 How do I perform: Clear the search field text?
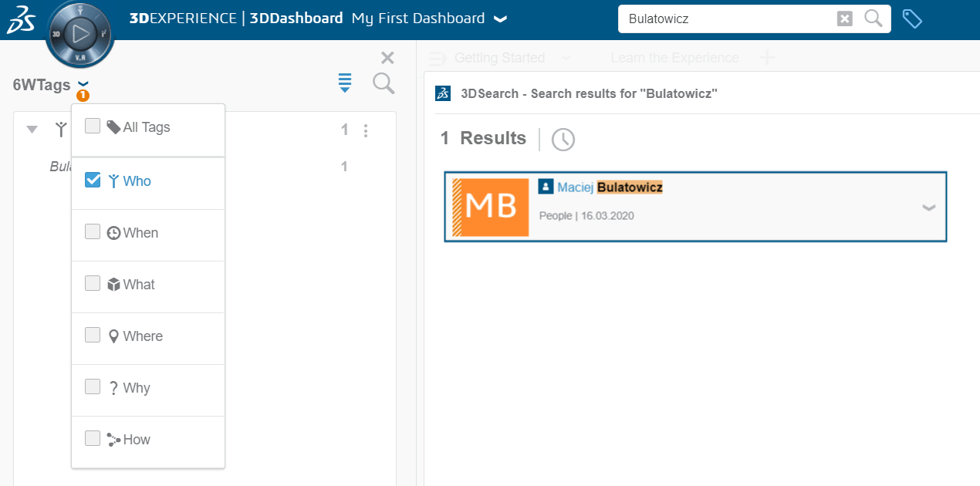tap(845, 19)
